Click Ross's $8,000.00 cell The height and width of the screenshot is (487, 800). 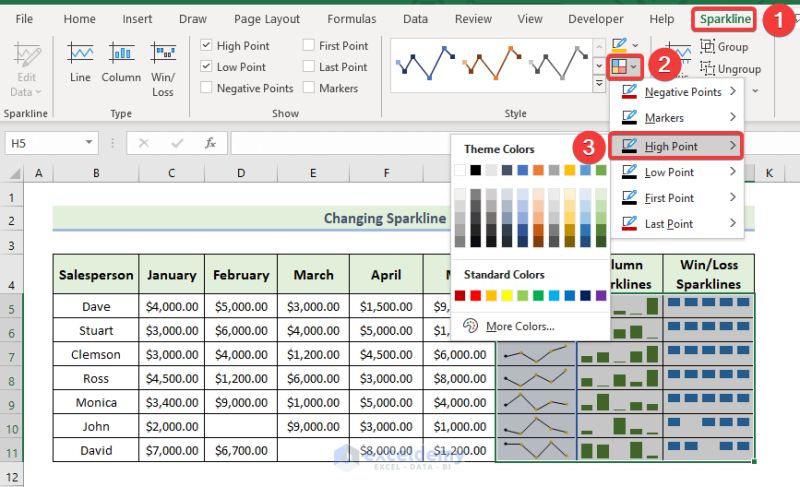(459, 378)
